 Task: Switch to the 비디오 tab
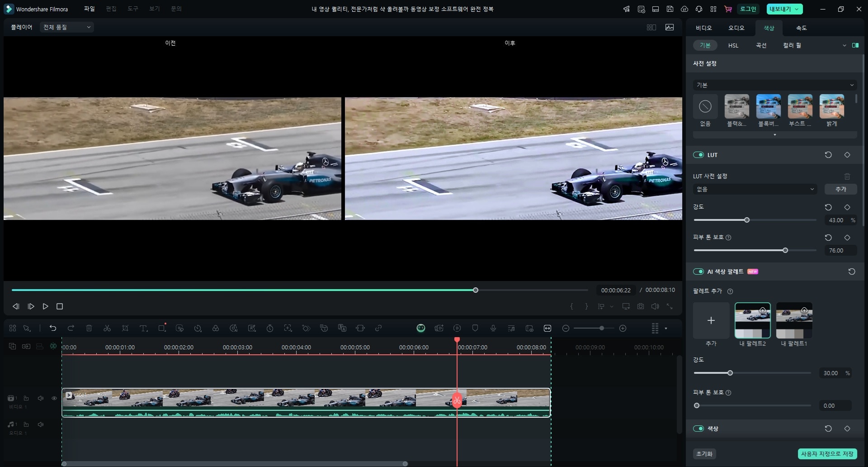[x=703, y=28]
